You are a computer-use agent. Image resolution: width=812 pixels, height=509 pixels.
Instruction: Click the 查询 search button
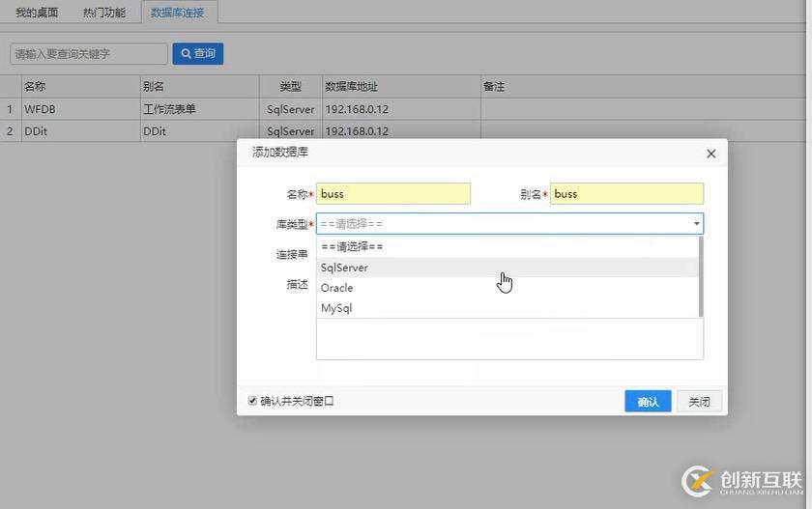coord(198,54)
